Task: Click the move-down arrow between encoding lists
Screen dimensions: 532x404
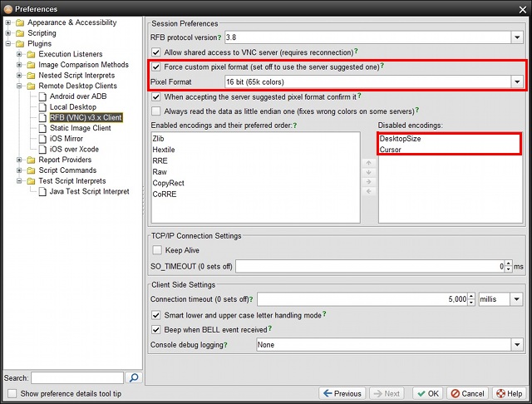Action: (370, 172)
